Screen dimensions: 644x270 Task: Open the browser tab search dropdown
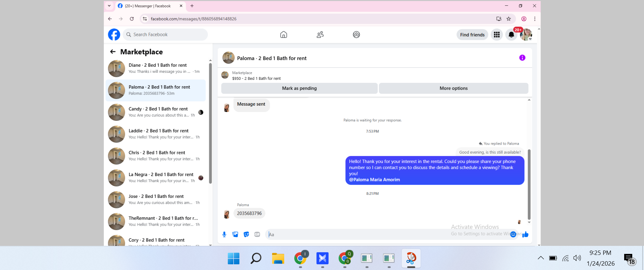109,6
